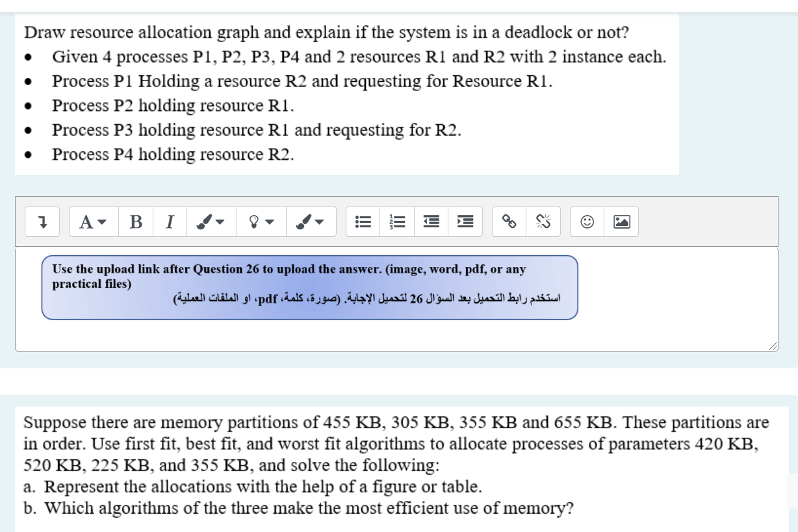
Task: Open the second brush colour dropdown
Action: click(x=312, y=222)
